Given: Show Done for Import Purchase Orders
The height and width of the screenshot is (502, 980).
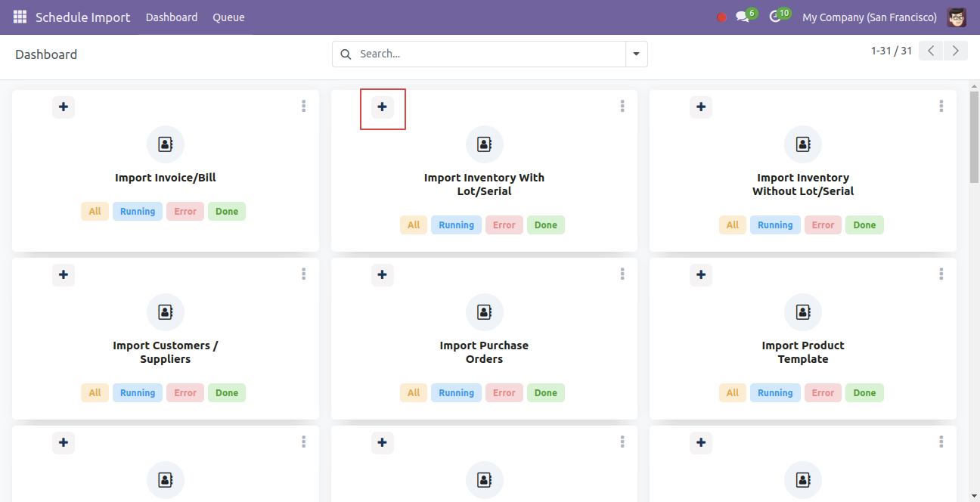Looking at the screenshot, I should pyautogui.click(x=546, y=393).
